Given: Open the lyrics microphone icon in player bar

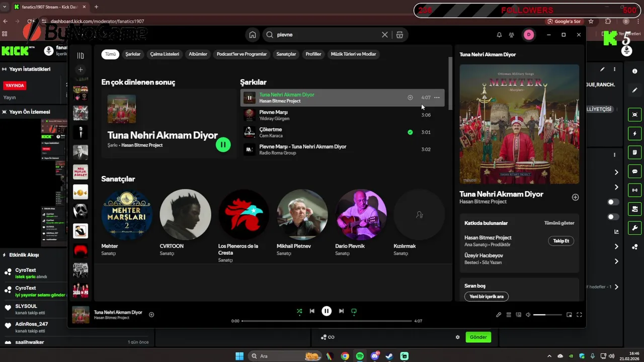Looking at the screenshot, I should (x=499, y=315).
